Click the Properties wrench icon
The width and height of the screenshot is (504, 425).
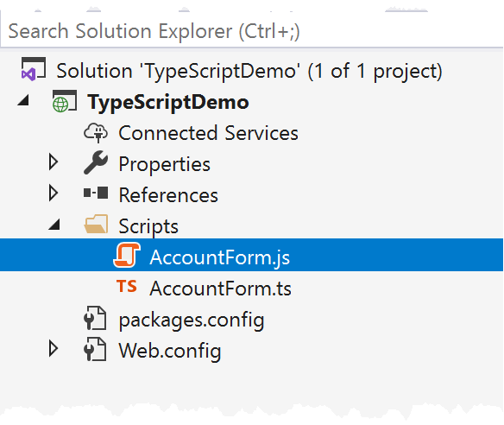96,162
